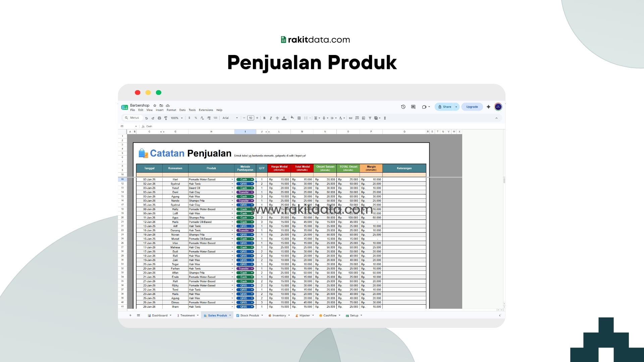Open the all sheets list icon
The image size is (644, 362).
(x=139, y=315)
